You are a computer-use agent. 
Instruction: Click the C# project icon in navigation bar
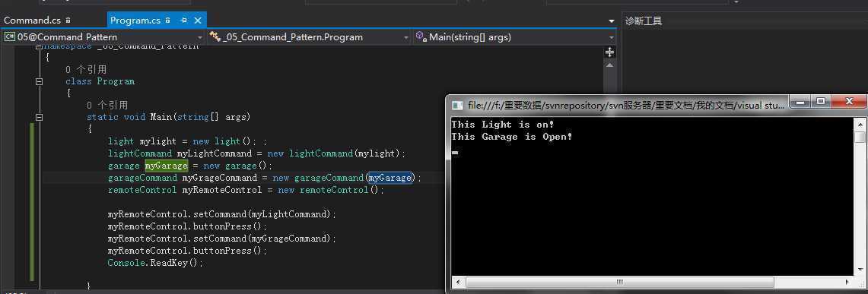click(x=9, y=37)
